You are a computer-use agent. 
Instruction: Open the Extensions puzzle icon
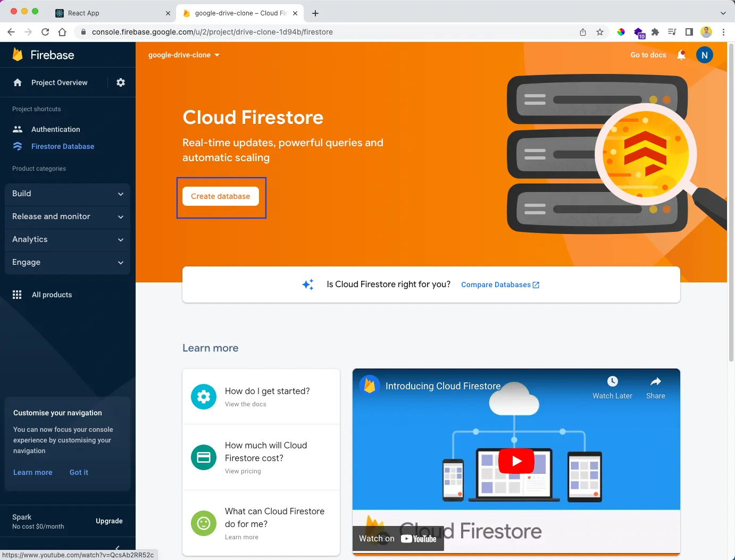(x=655, y=32)
